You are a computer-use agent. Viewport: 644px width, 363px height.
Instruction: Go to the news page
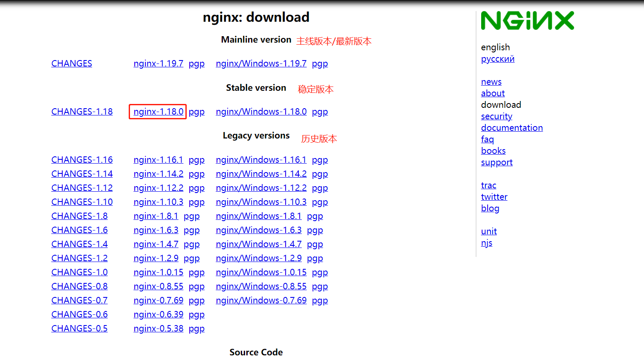491,82
